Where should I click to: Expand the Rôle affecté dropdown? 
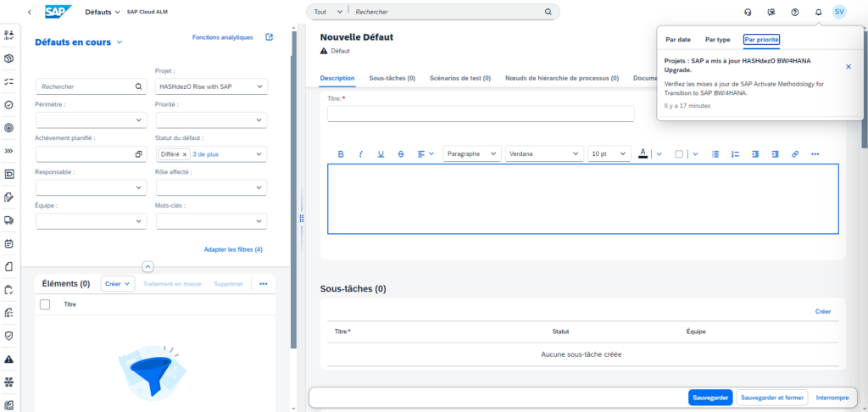click(259, 187)
